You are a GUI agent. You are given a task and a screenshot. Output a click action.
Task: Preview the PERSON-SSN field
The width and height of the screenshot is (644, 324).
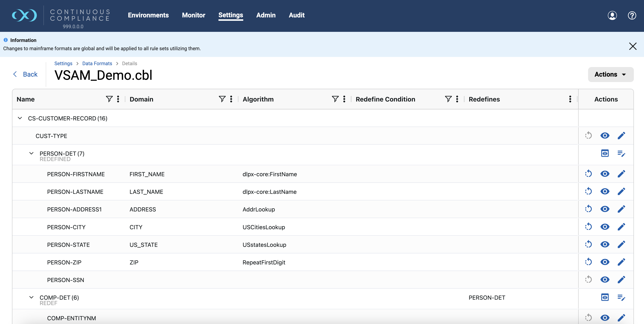(x=605, y=280)
